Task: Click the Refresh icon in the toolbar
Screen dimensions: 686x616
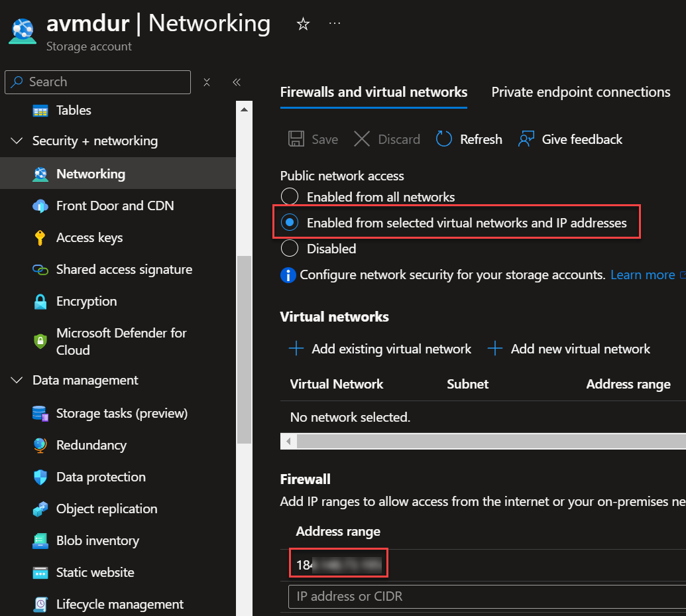Action: coord(443,139)
